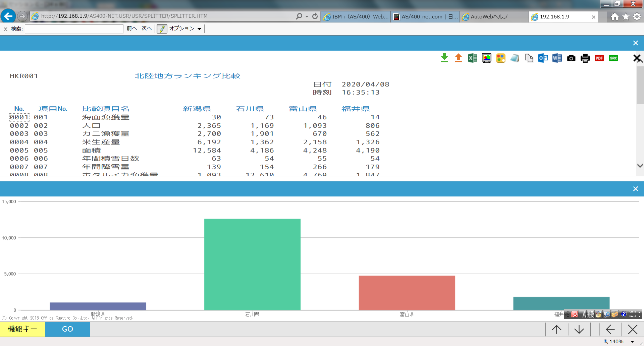Export the report to Excel
This screenshot has height=346, width=644.
point(472,58)
